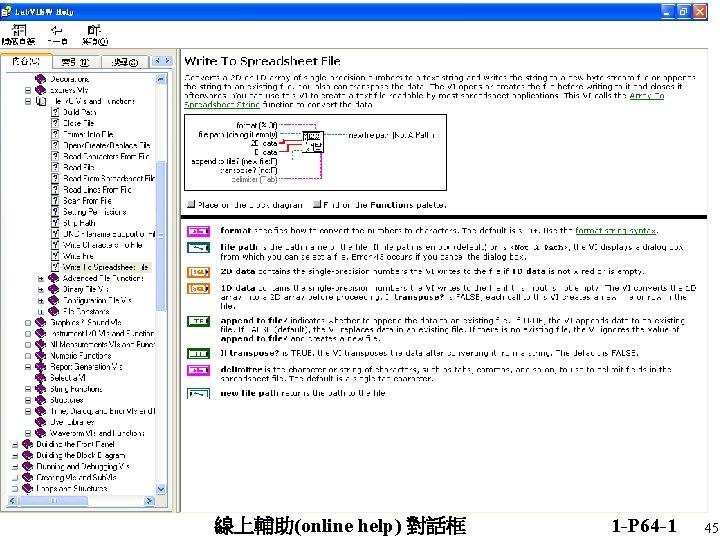Select the Open/Create/Replace File topic

107,145
